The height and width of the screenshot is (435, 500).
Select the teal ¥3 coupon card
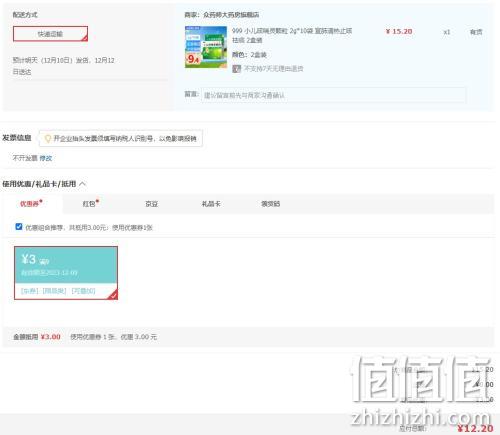point(66,273)
